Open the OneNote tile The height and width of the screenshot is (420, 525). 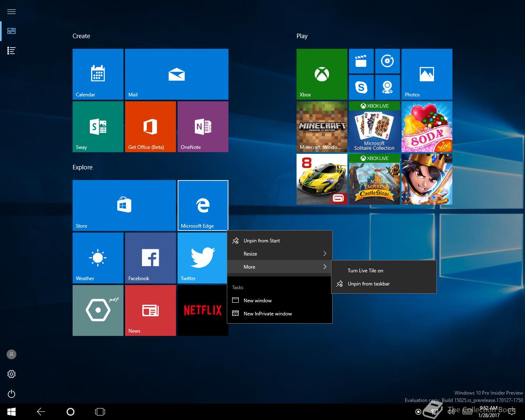(x=203, y=127)
